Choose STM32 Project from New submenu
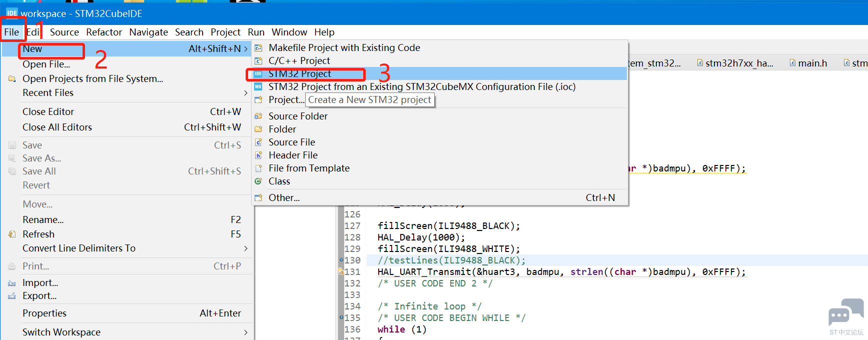The width and height of the screenshot is (868, 340). [440, 74]
